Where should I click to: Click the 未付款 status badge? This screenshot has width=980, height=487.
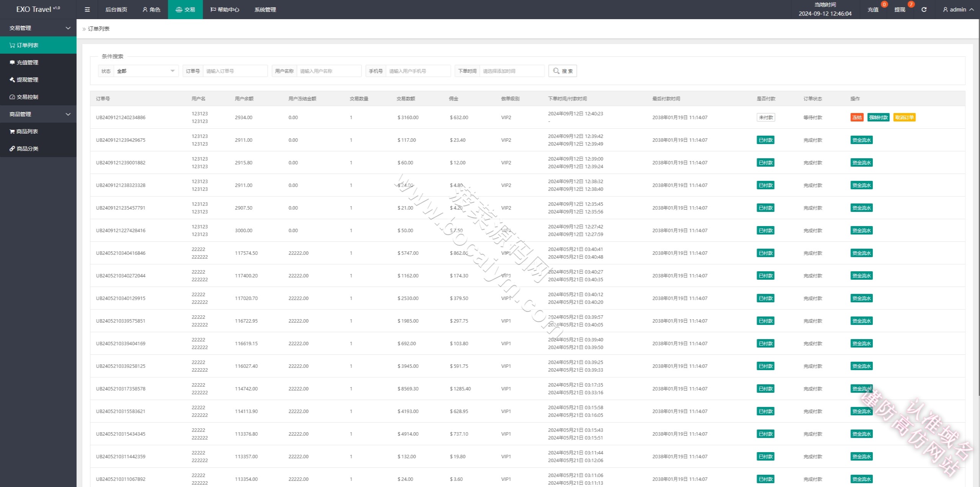(x=766, y=118)
